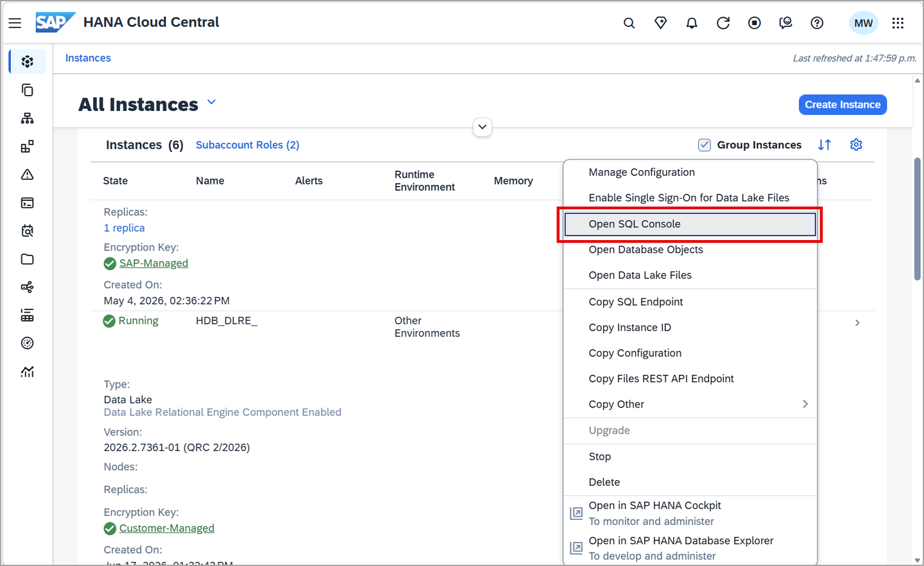Click the Alerts column header
This screenshot has height=566, width=924.
coord(309,181)
